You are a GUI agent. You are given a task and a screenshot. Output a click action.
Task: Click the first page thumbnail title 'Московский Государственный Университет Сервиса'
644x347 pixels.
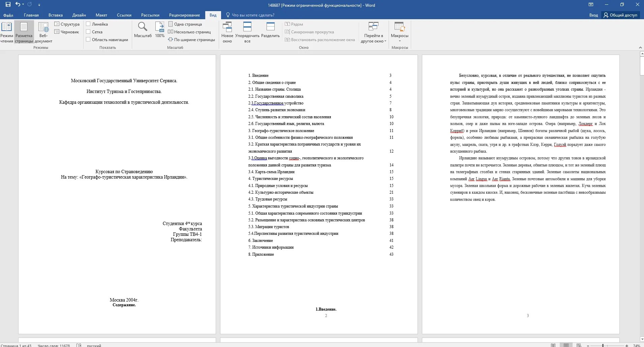coord(124,81)
